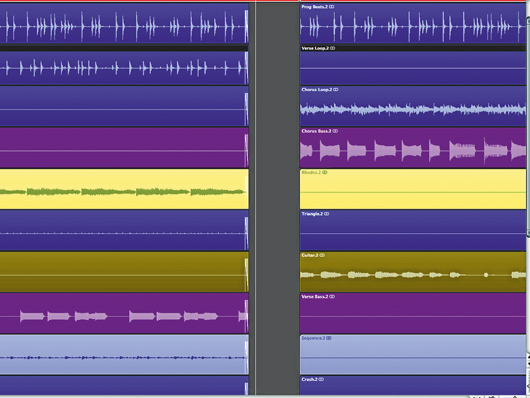Viewport: 530px width, 398px height.
Task: Click the Sequence.2 region name label
Action: 313,338
